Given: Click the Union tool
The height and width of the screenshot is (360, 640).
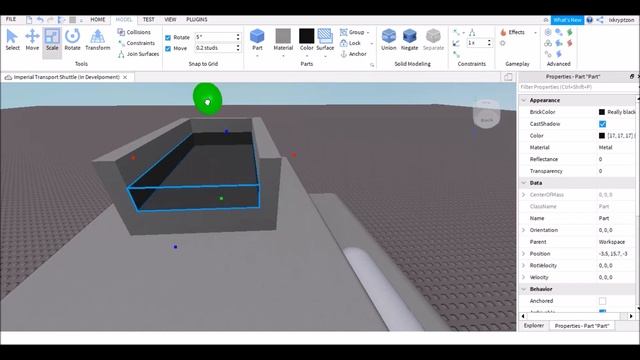Looking at the screenshot, I should (x=389, y=40).
